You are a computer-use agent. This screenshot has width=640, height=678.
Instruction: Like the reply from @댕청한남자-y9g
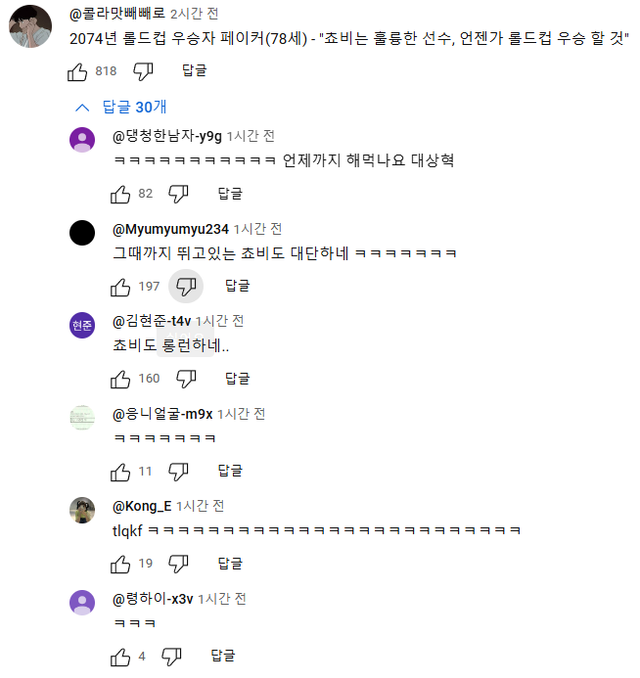pyautogui.click(x=120, y=193)
